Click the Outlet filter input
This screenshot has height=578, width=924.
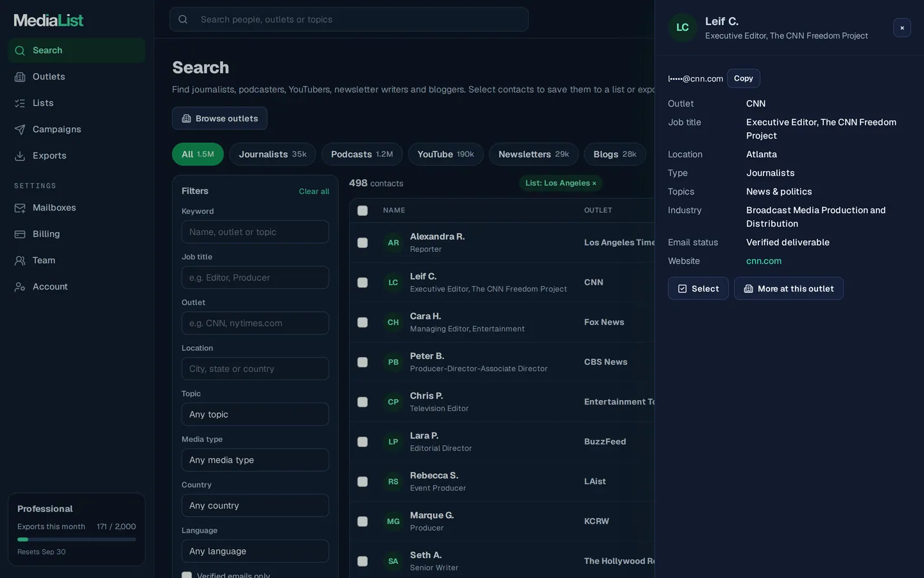tap(255, 323)
